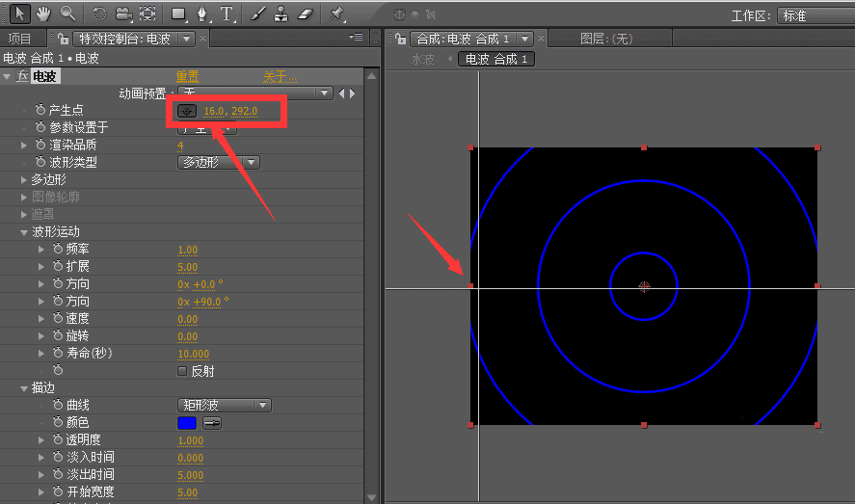Select the Pen tool
The image size is (855, 504).
pyautogui.click(x=202, y=13)
